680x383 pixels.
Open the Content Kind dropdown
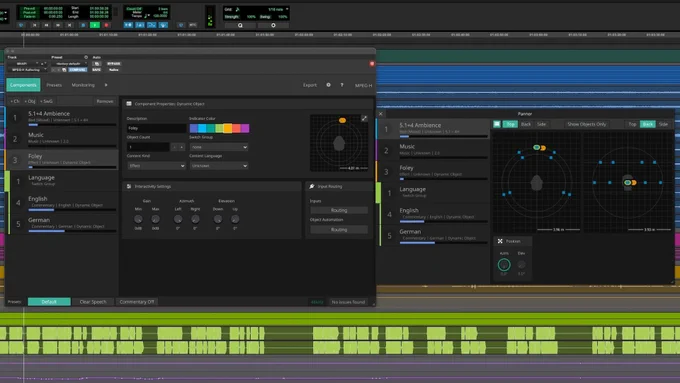click(156, 166)
